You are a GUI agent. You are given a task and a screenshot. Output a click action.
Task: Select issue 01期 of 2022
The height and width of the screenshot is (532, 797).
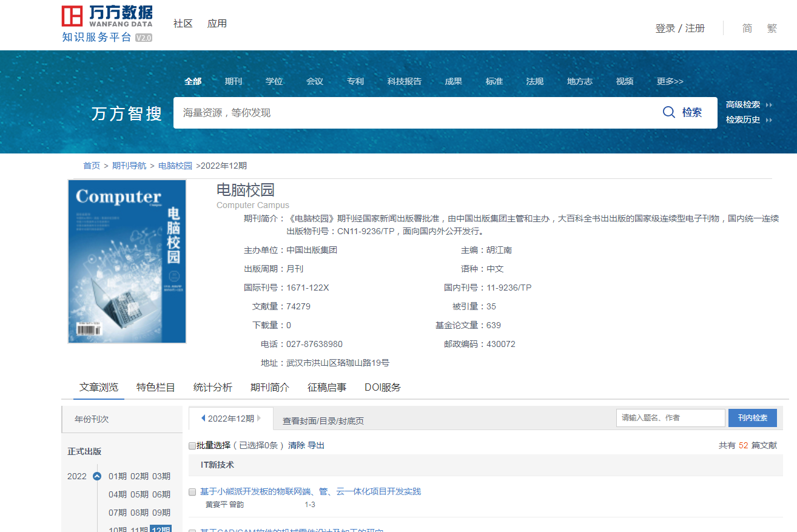tap(118, 476)
